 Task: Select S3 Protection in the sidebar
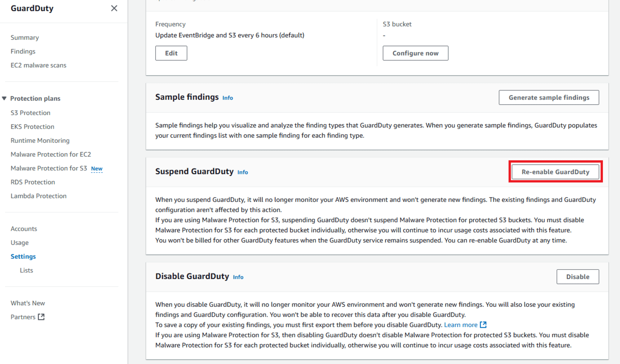pyautogui.click(x=30, y=112)
